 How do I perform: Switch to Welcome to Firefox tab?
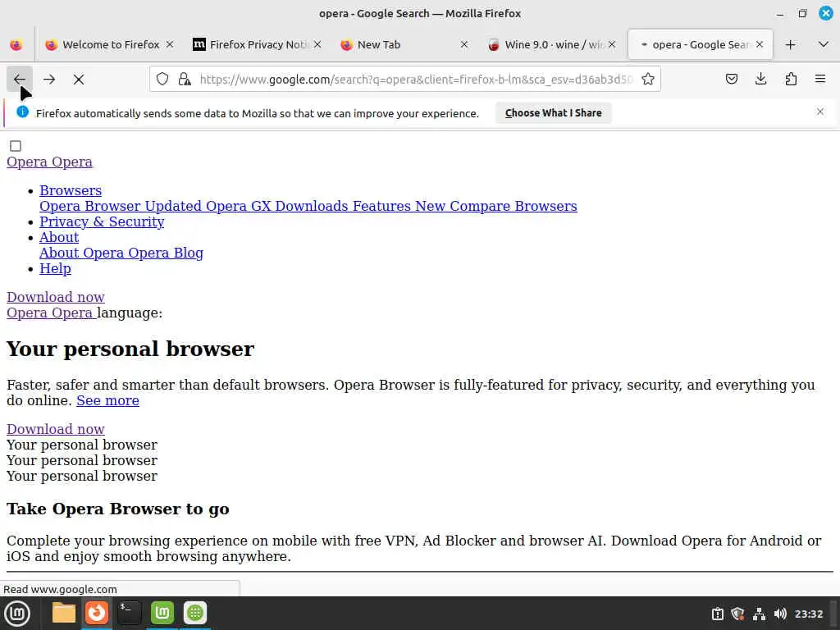(109, 44)
